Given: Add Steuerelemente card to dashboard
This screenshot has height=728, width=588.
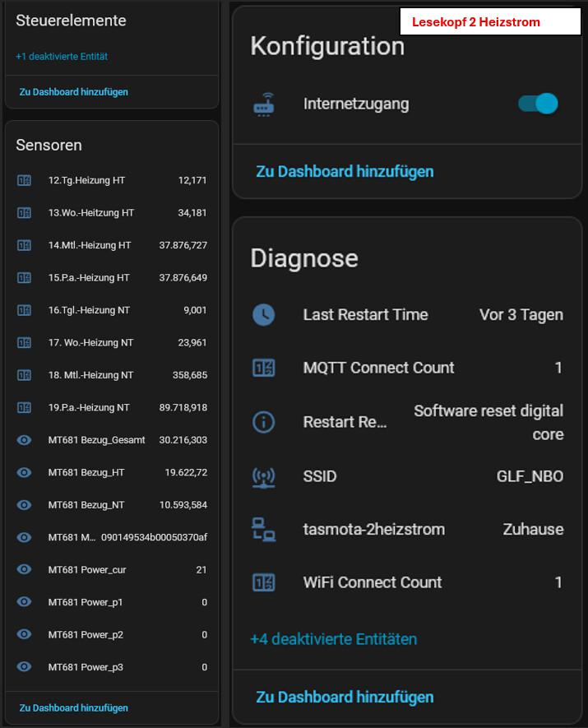Looking at the screenshot, I should 73,92.
